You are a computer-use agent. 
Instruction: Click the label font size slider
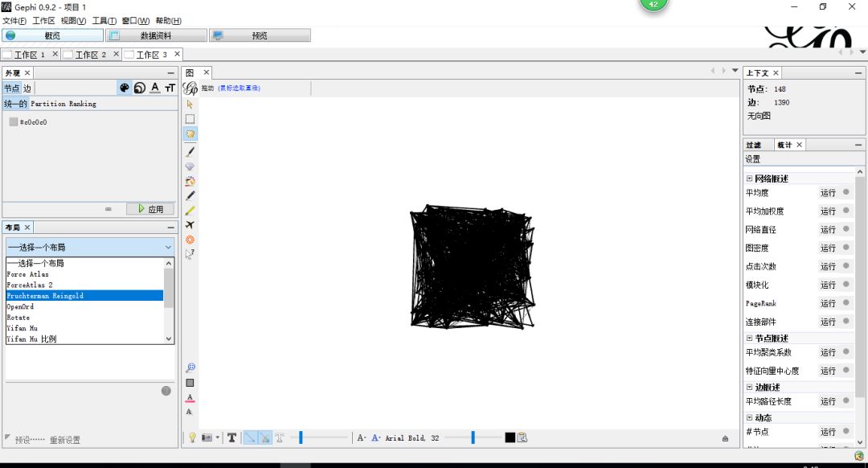coord(473,437)
